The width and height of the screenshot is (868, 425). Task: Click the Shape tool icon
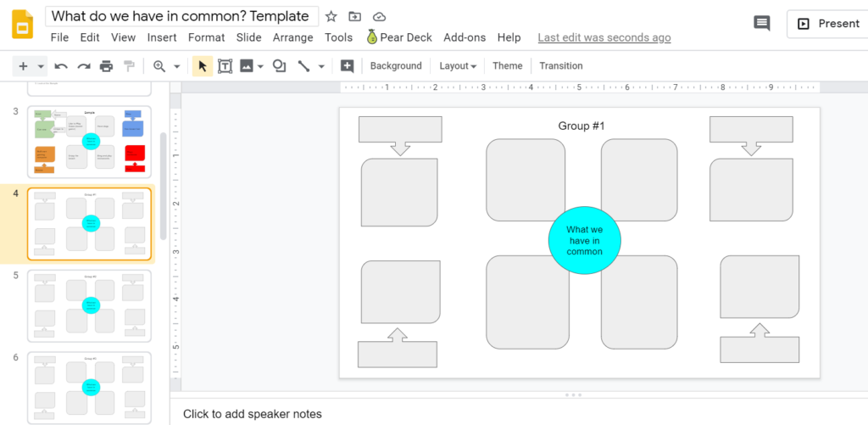279,66
